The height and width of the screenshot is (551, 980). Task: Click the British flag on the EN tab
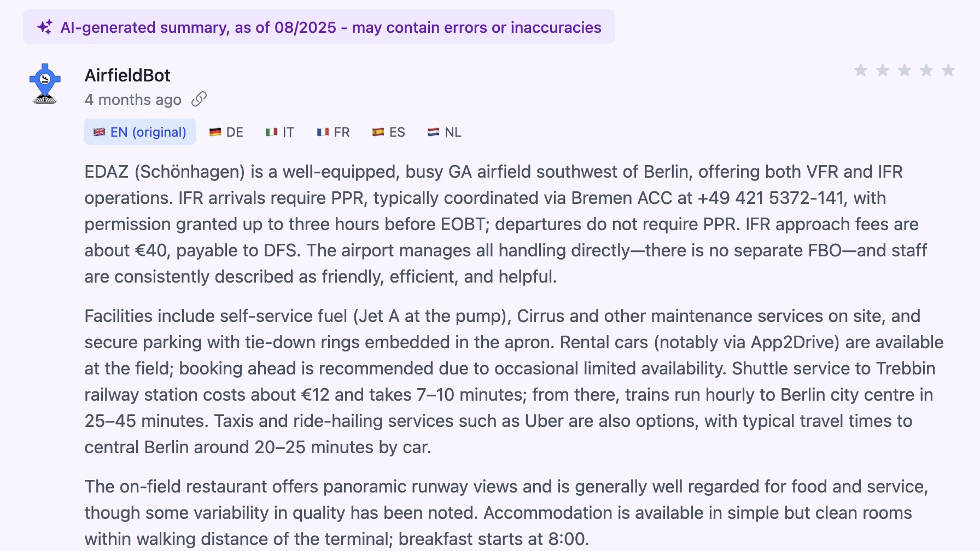point(100,132)
